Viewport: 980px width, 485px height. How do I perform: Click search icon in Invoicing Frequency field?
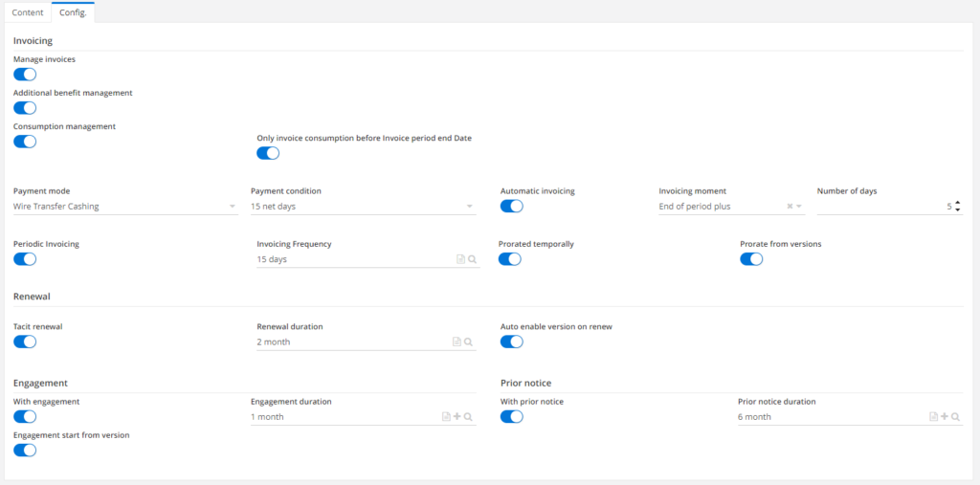472,259
